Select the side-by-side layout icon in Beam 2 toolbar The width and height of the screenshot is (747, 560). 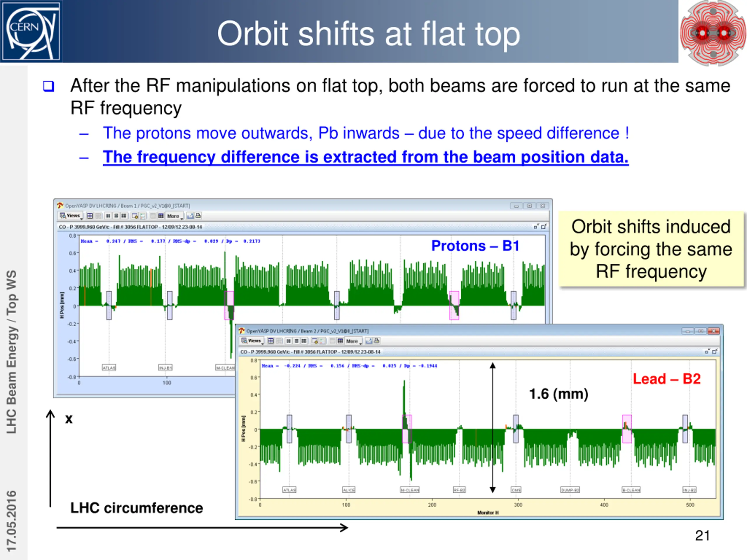point(288,341)
